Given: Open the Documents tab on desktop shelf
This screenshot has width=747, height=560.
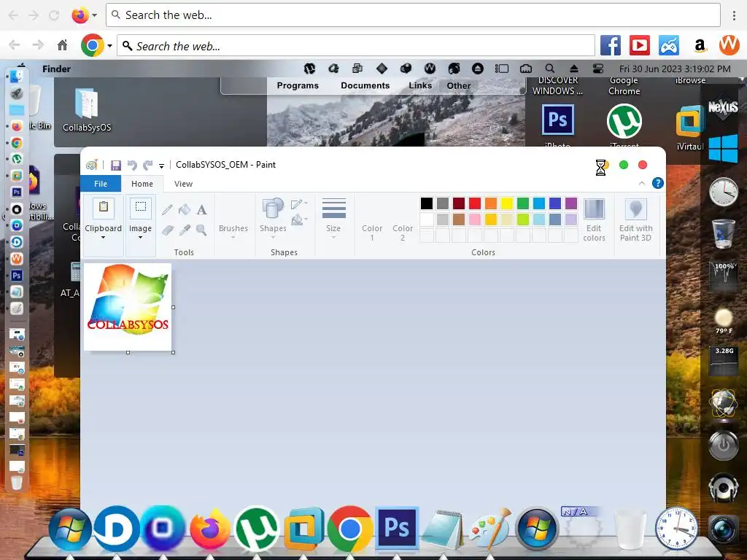Looking at the screenshot, I should [x=365, y=86].
